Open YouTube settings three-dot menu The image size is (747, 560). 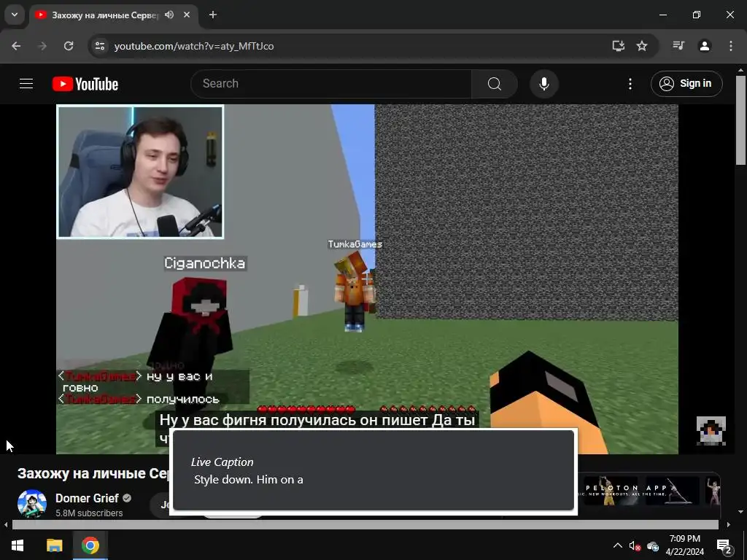pos(630,84)
